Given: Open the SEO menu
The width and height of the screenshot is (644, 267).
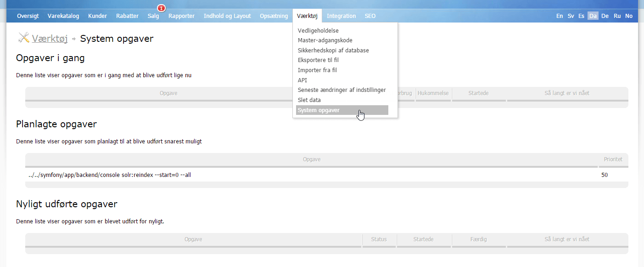Looking at the screenshot, I should tap(370, 16).
